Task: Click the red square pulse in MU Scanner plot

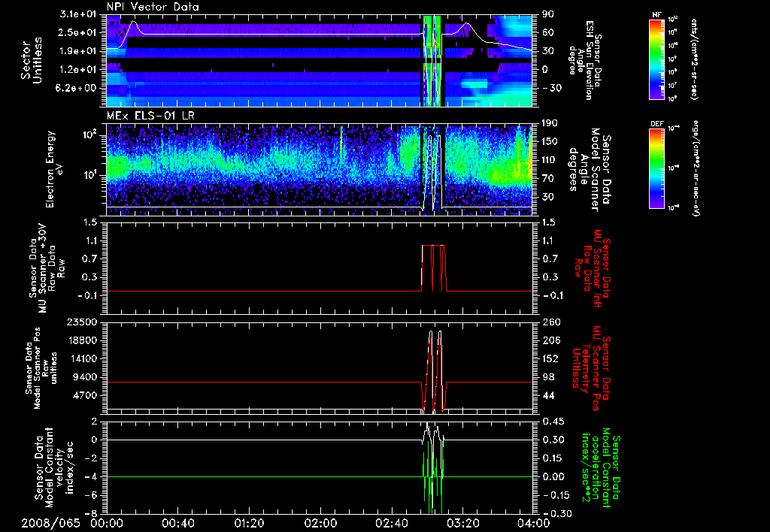Action: pyautogui.click(x=434, y=268)
